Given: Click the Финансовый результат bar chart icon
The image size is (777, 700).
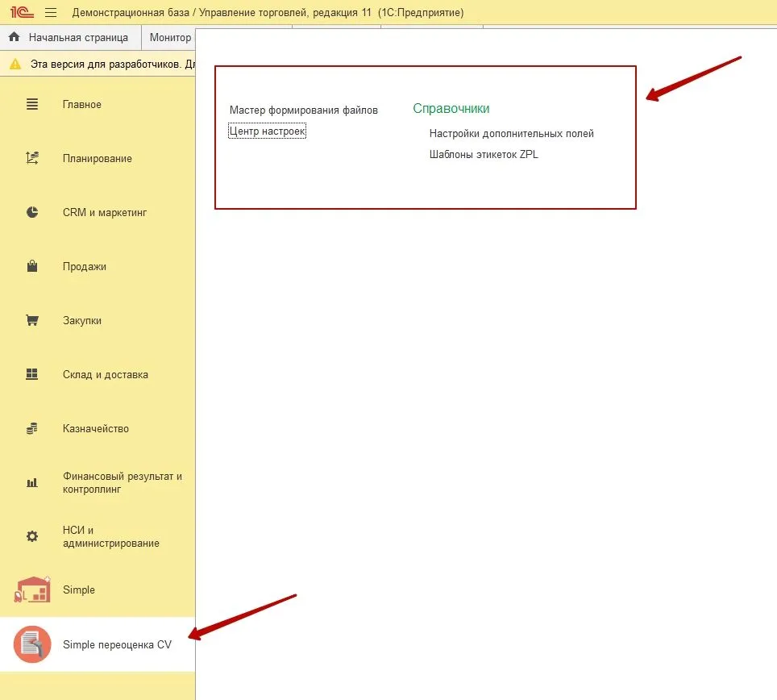Looking at the screenshot, I should pos(32,482).
